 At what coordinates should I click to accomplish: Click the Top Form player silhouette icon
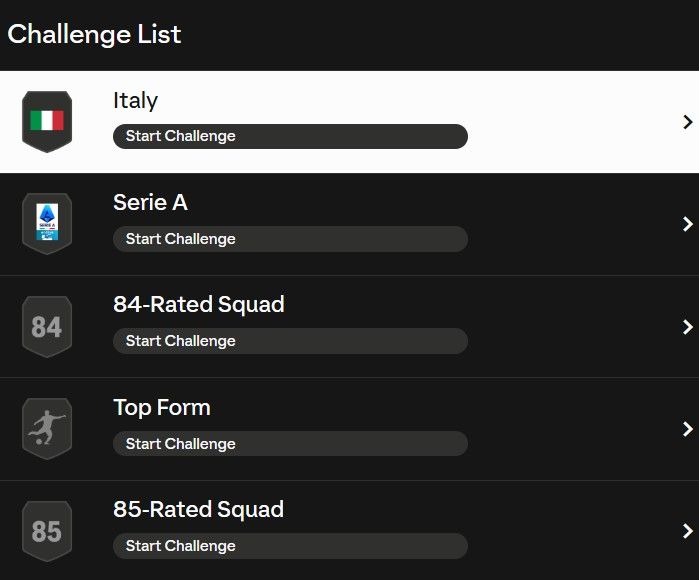click(x=47, y=428)
